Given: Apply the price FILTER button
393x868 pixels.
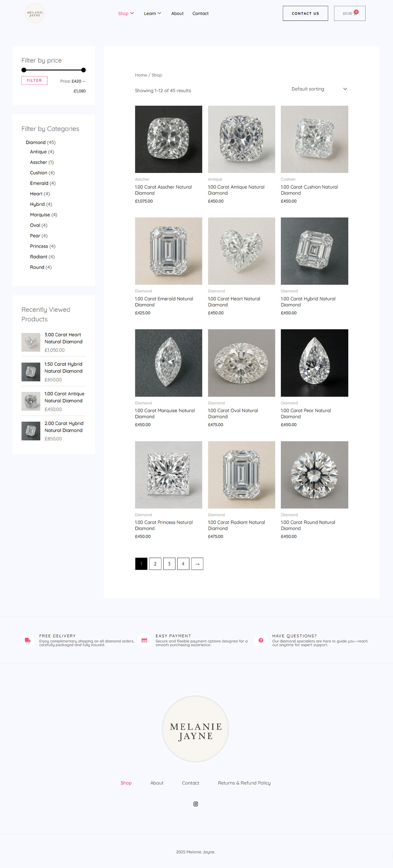Looking at the screenshot, I should tap(34, 80).
